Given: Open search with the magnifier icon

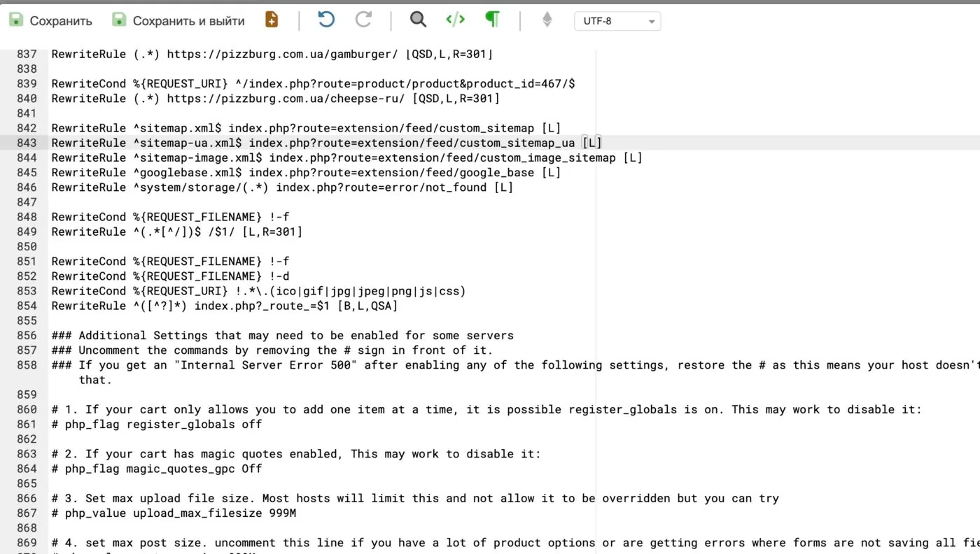Looking at the screenshot, I should (x=418, y=20).
